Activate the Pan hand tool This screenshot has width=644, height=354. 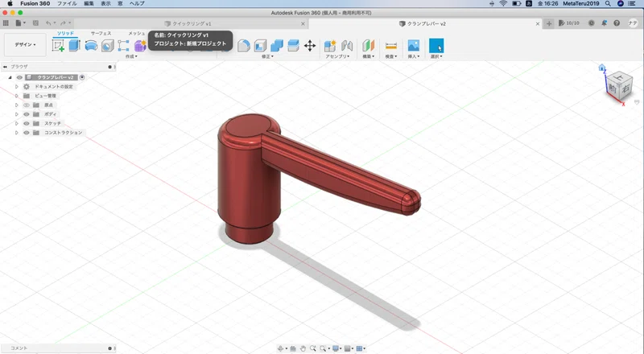pos(303,348)
